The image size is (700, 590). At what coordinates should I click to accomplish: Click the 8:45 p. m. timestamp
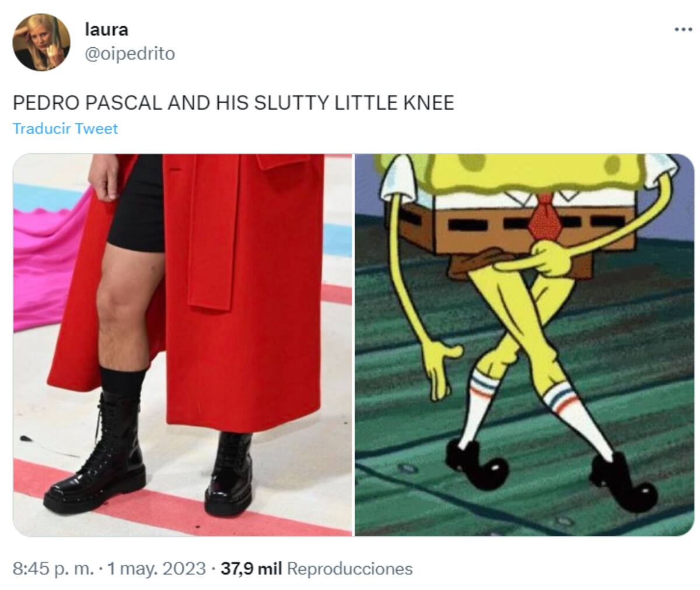click(x=53, y=568)
